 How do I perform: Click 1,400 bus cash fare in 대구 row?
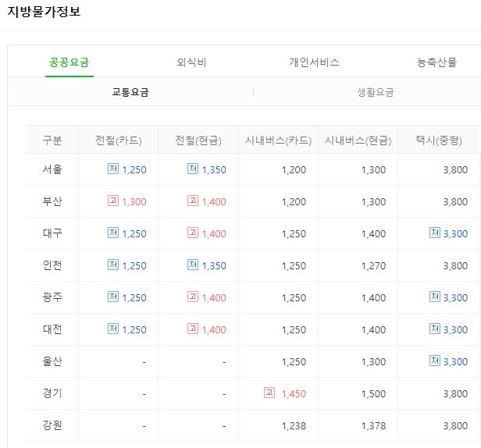[373, 234]
